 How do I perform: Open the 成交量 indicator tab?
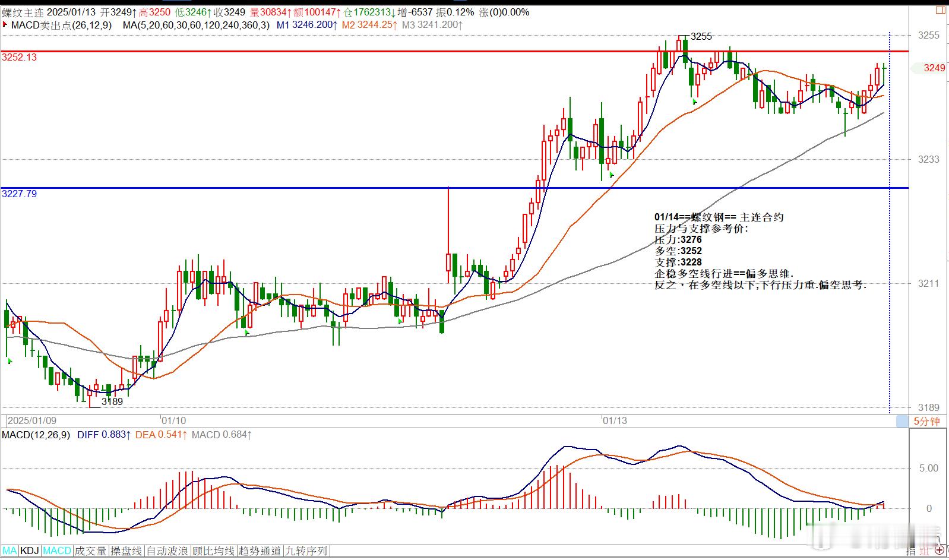click(90, 551)
